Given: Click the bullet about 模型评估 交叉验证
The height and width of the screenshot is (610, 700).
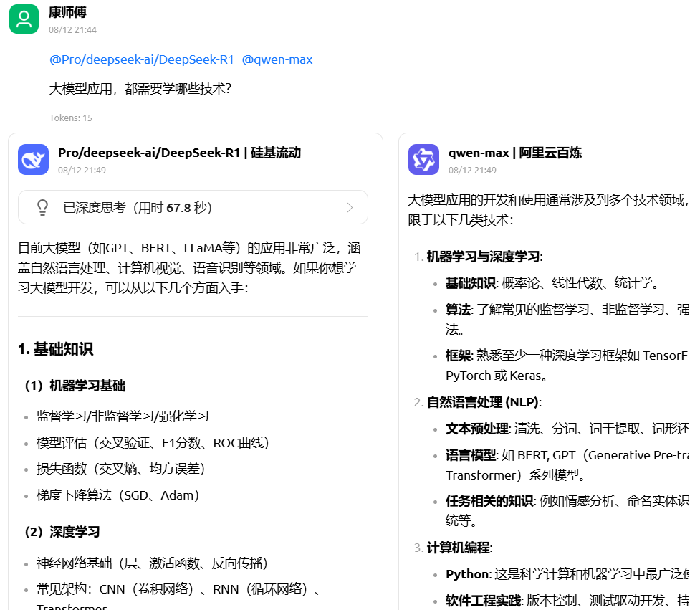Looking at the screenshot, I should point(153,443).
